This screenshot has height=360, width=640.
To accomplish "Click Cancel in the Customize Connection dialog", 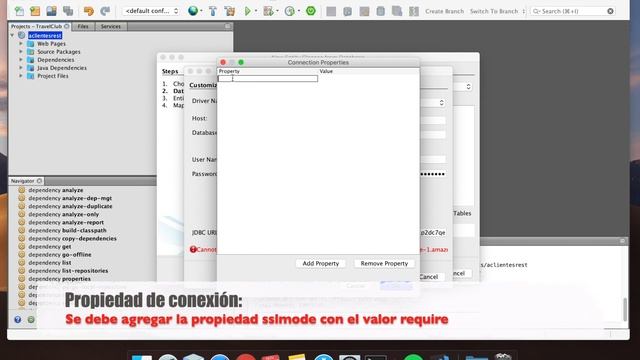I will click(x=429, y=277).
